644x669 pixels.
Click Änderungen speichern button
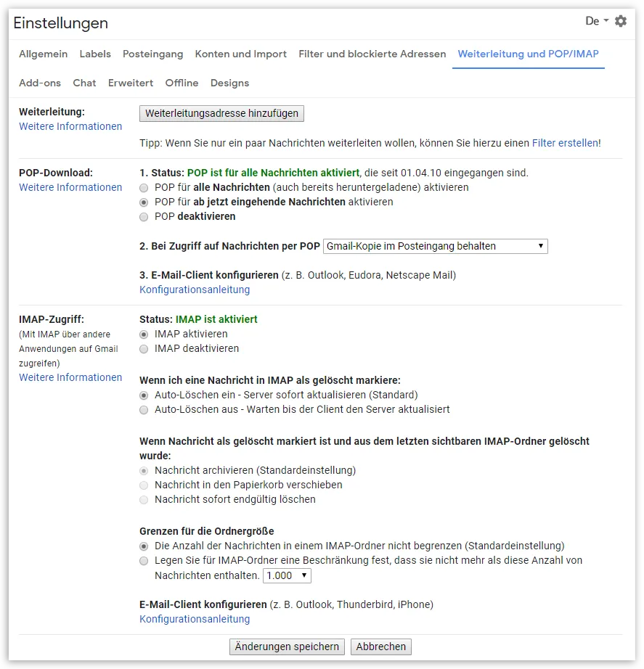click(x=287, y=647)
